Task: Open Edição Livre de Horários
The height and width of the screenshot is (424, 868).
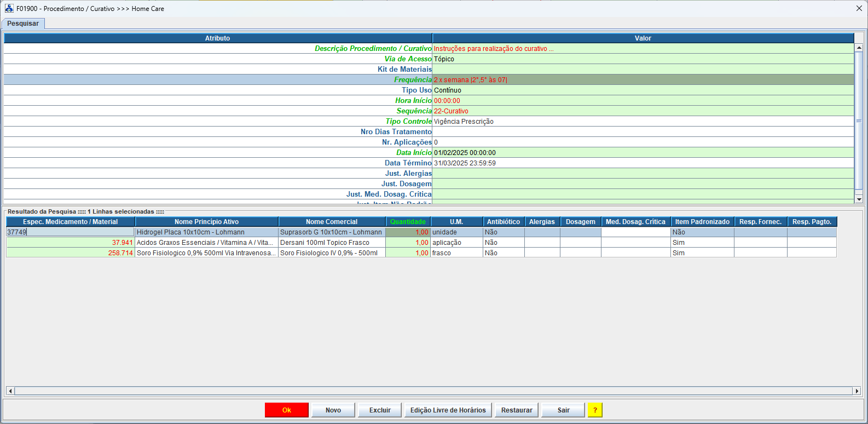Action: pyautogui.click(x=448, y=410)
